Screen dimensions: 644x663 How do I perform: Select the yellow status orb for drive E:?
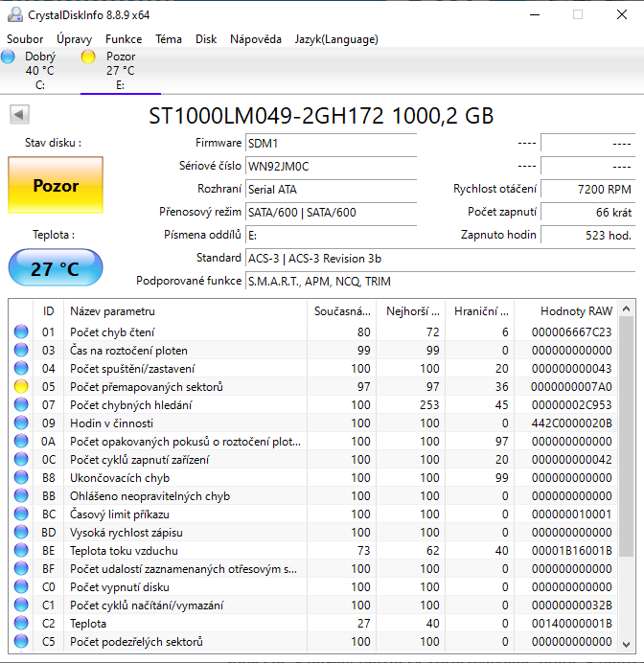click(88, 57)
